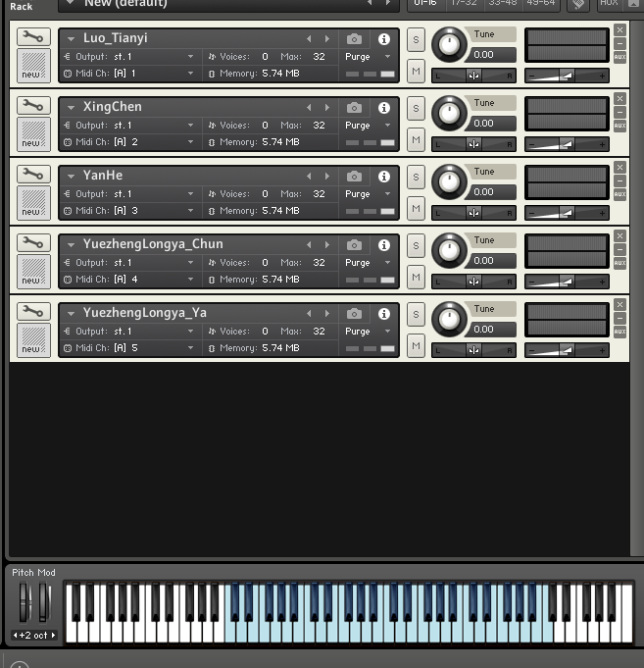Solo the XingChen instrument
Screen dimensions: 644x668
click(416, 108)
